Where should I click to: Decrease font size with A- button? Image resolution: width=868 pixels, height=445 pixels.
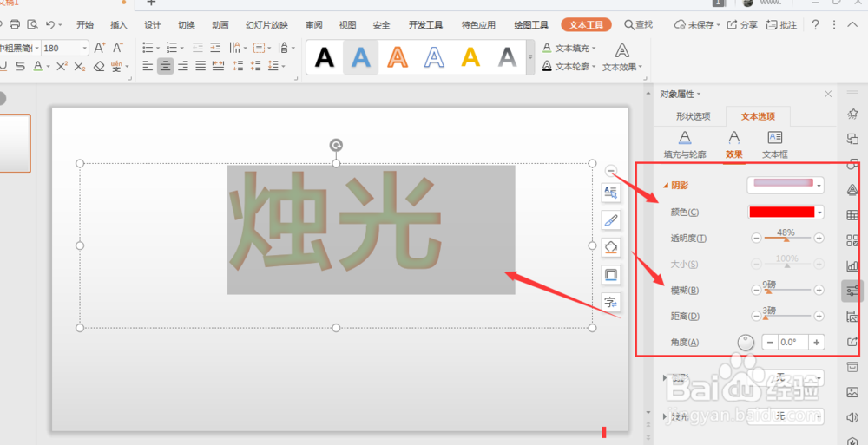[x=117, y=49]
